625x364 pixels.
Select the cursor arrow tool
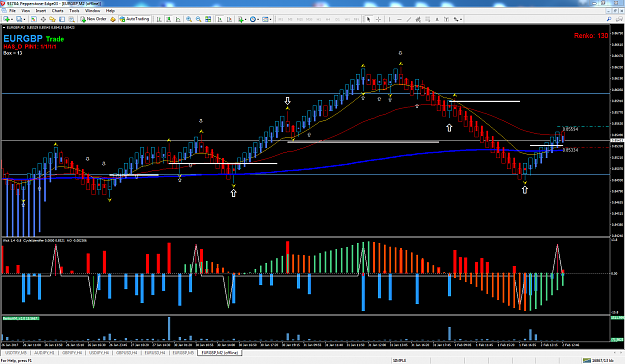368,19
